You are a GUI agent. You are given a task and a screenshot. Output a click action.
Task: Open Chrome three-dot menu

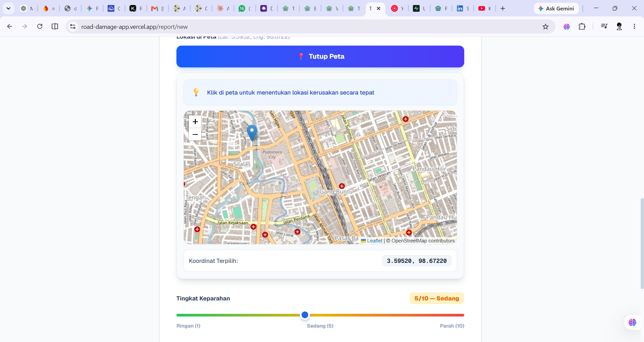[634, 26]
